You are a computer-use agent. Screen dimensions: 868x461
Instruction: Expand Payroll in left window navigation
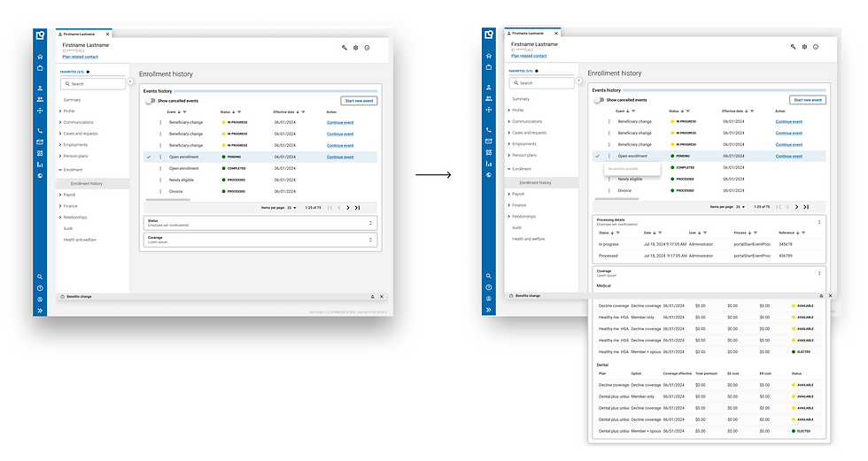[60, 195]
